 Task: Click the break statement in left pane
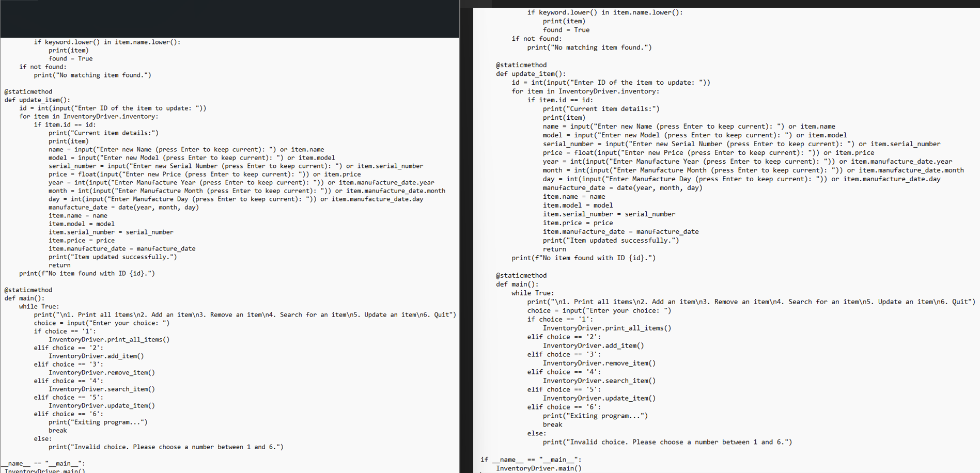pos(57,430)
